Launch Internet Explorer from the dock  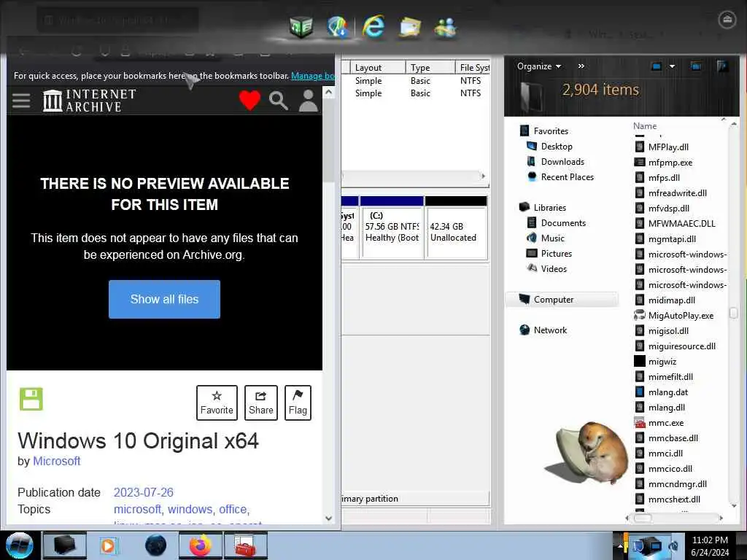[x=373, y=26]
